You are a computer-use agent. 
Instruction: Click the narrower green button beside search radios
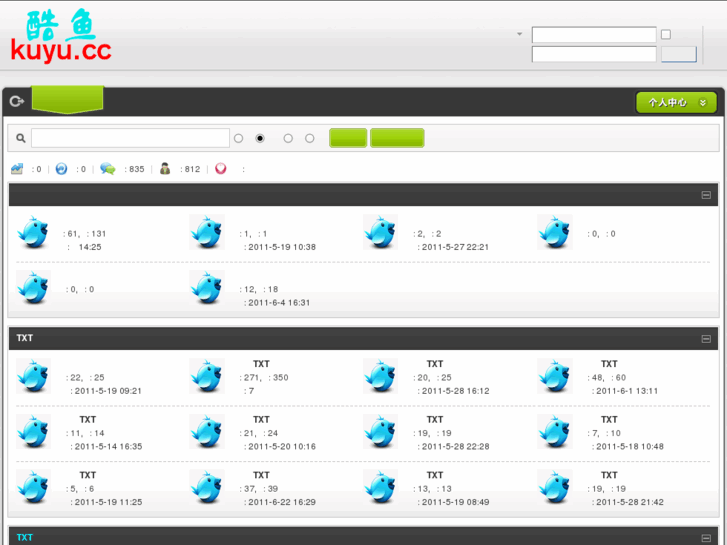(x=348, y=138)
